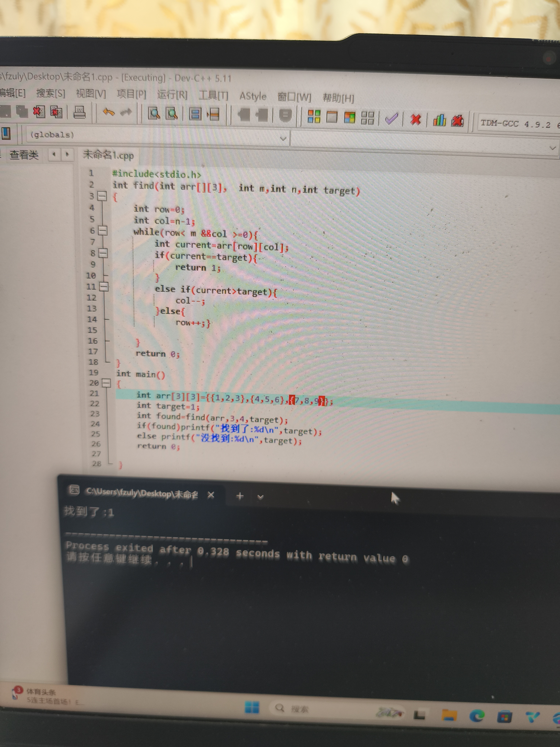Open new console tab with plus button

[x=240, y=496]
